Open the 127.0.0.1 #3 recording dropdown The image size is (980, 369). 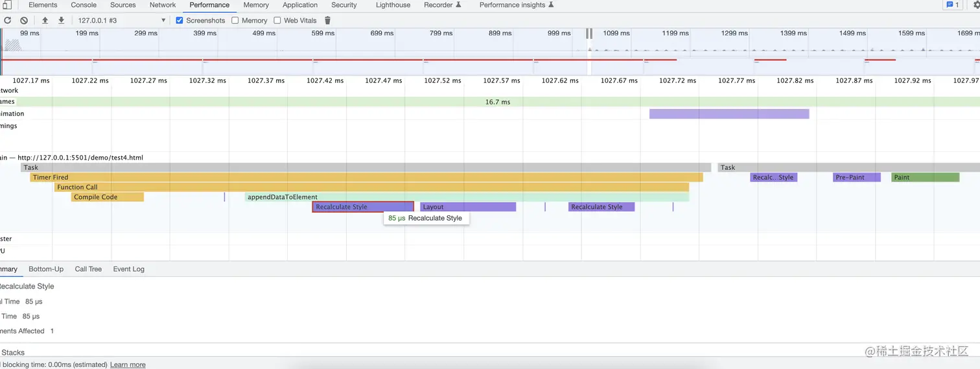pyautogui.click(x=122, y=21)
